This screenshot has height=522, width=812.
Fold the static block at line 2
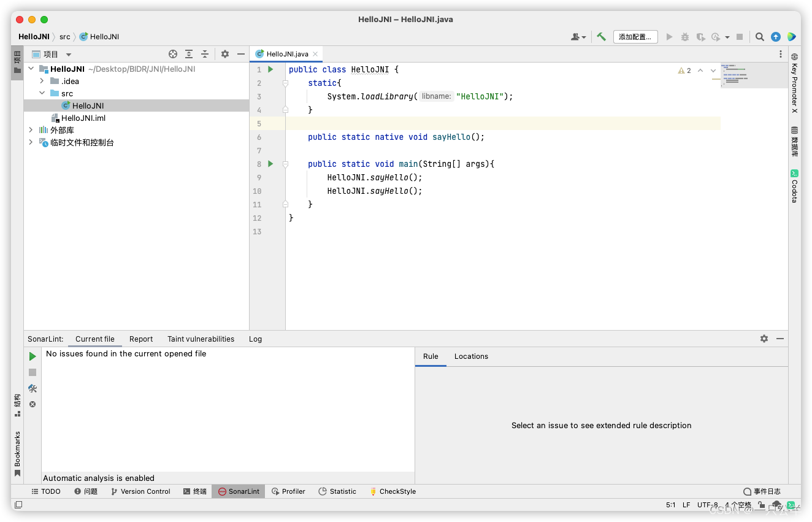click(x=285, y=83)
